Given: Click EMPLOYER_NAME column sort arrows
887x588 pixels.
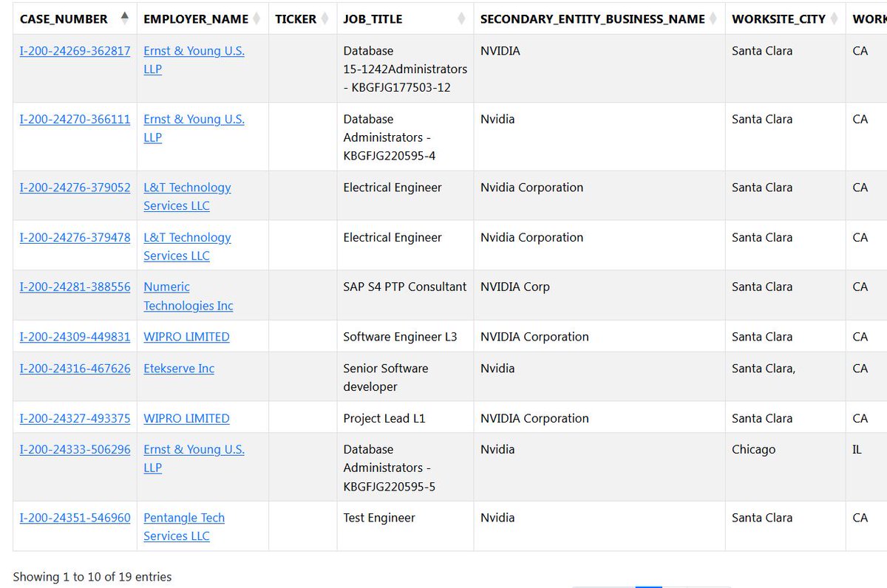Looking at the screenshot, I should tap(256, 18).
